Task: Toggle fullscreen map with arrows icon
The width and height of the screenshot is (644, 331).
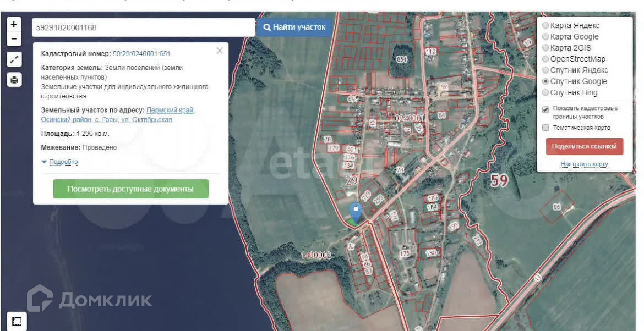Action: (x=14, y=59)
